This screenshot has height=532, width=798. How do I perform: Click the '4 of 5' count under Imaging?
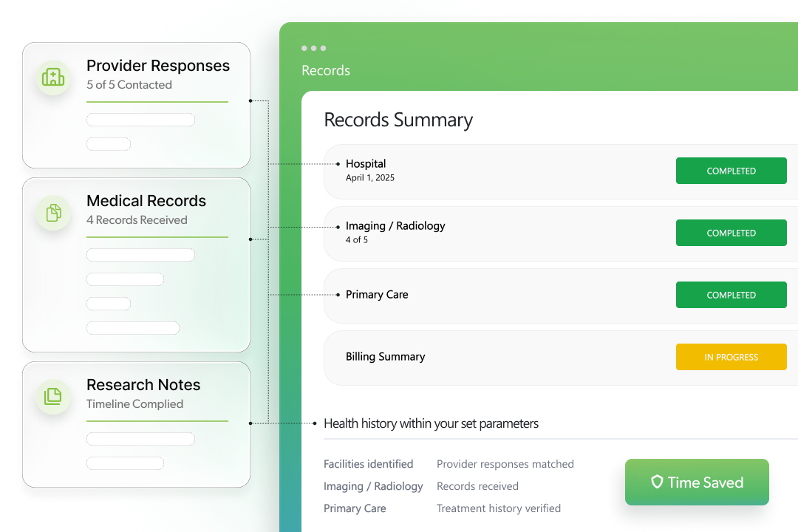tap(357, 240)
